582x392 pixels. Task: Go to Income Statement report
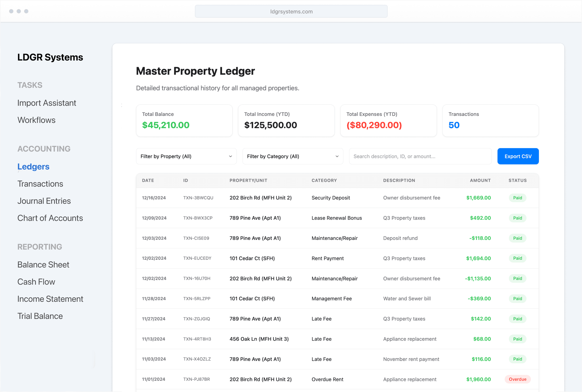50,299
